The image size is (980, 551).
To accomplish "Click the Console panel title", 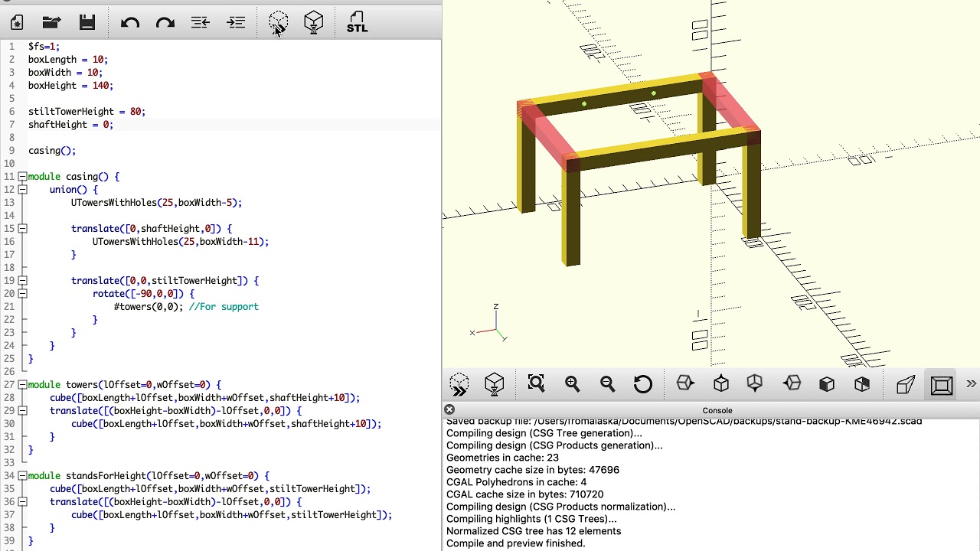I will coord(717,410).
